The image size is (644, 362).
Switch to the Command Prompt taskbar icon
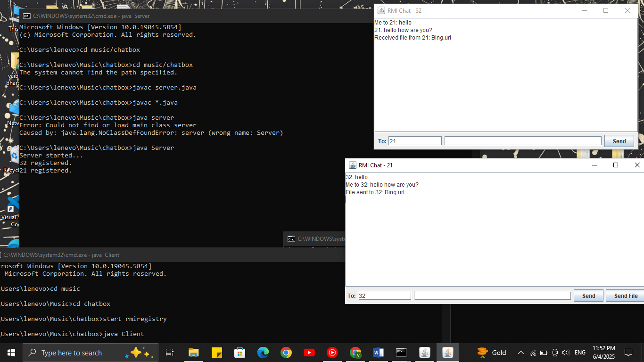[x=401, y=353]
